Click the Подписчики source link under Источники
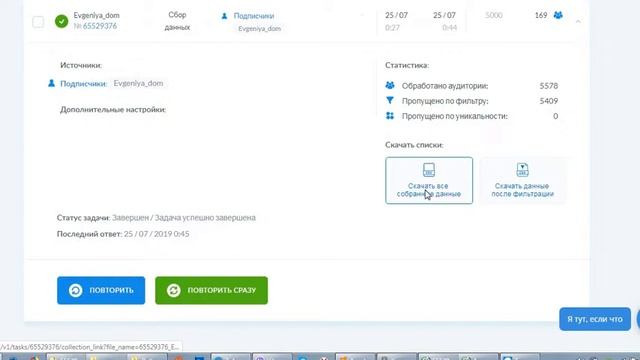Image resolution: width=640 pixels, height=360 pixels. click(83, 84)
